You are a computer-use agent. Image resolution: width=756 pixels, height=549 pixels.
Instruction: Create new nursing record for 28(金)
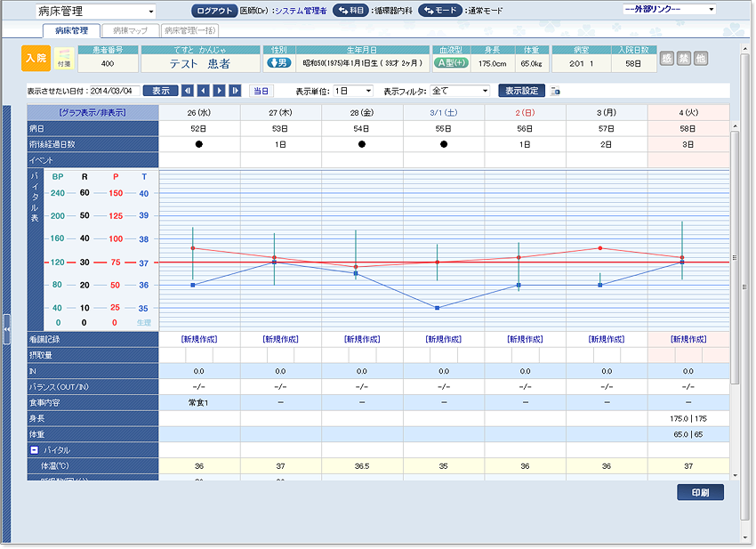(x=362, y=339)
